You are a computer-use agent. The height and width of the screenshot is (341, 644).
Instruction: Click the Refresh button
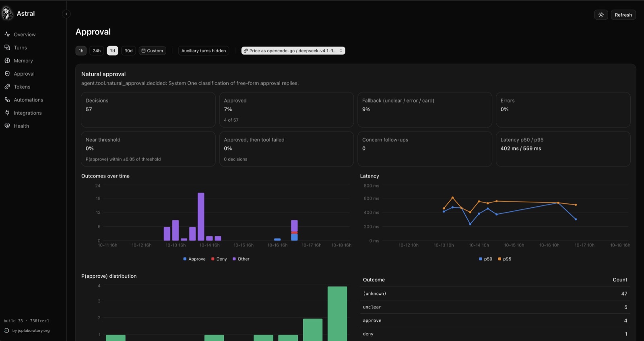pos(623,15)
